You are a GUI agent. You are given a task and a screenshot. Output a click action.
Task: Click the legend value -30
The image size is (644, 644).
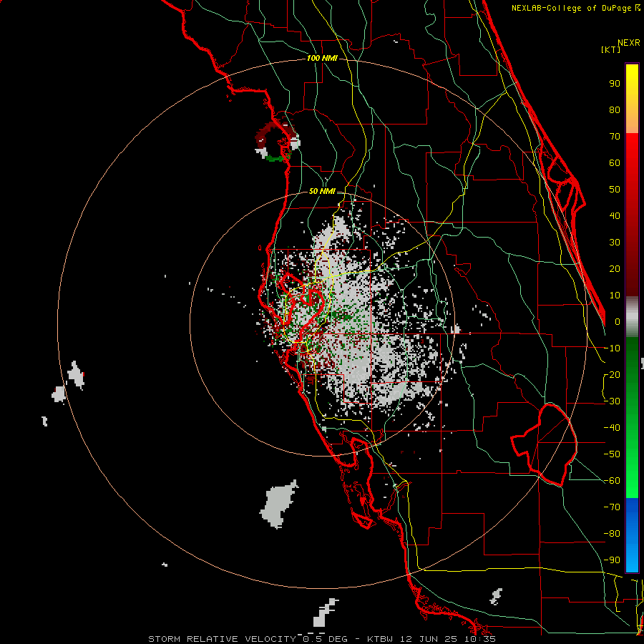point(612,401)
